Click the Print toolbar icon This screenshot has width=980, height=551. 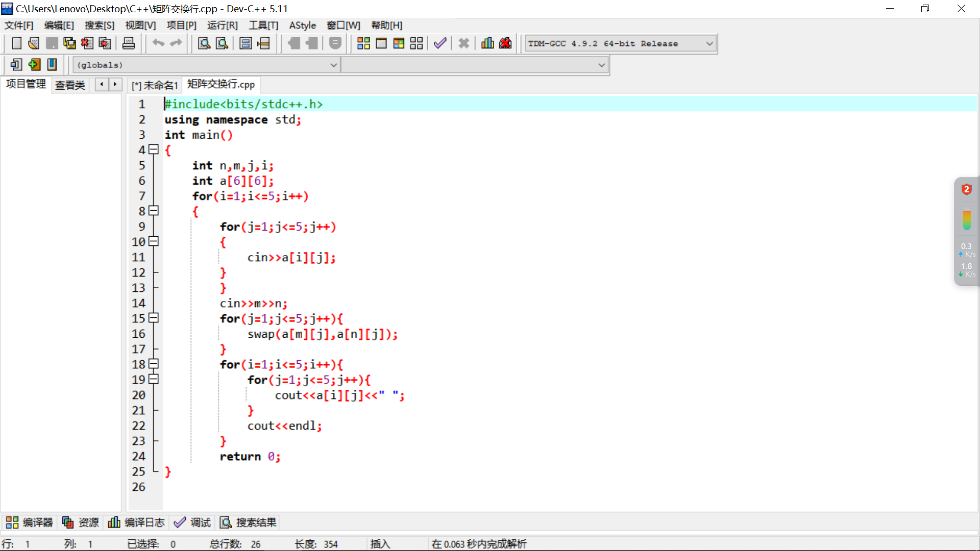[129, 43]
